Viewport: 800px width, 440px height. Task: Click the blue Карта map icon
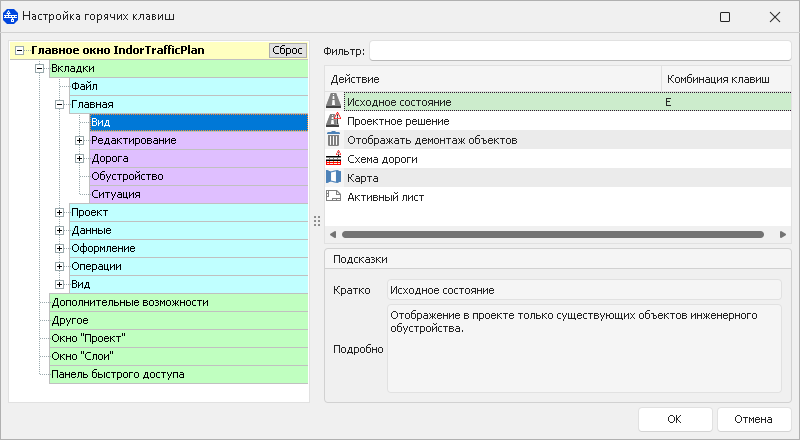(x=334, y=177)
